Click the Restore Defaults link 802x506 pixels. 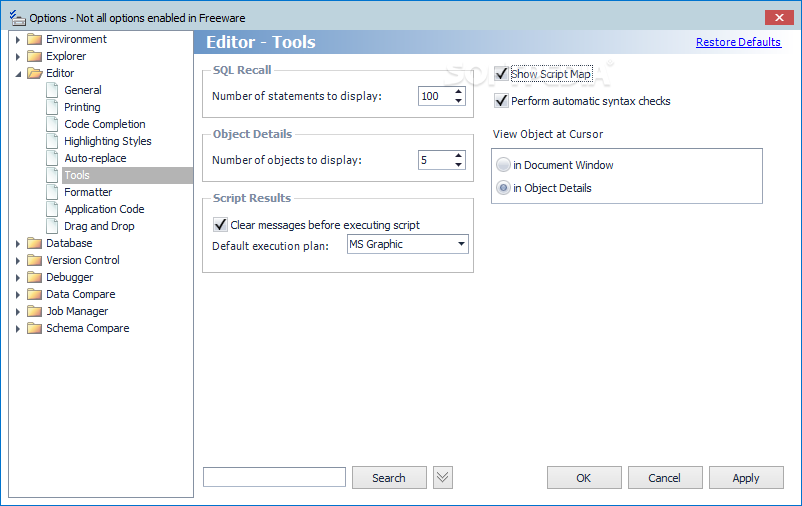click(x=738, y=42)
